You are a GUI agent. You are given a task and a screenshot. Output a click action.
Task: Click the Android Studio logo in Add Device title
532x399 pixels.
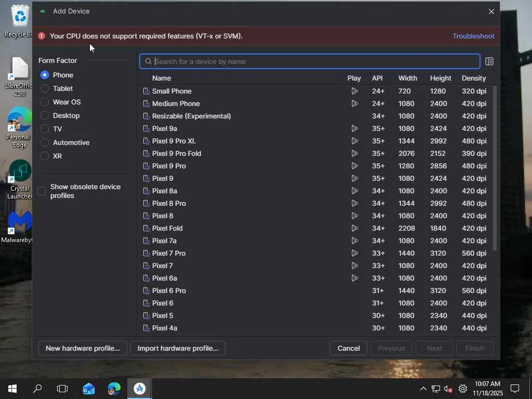click(x=43, y=11)
